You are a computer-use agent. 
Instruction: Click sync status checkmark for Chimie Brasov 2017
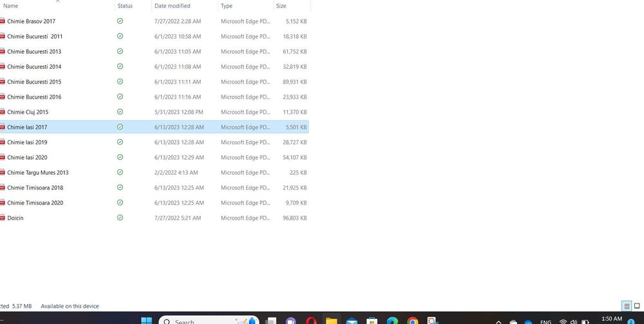[x=120, y=21]
